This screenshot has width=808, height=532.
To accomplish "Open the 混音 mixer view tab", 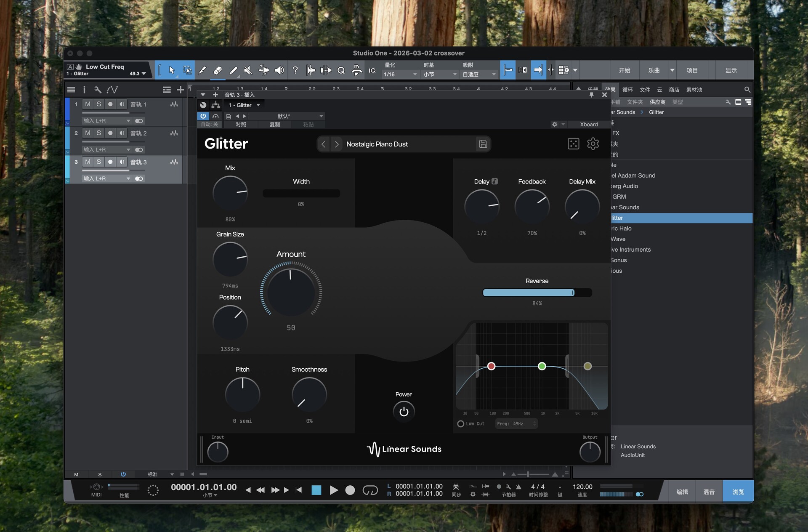I will point(709,492).
